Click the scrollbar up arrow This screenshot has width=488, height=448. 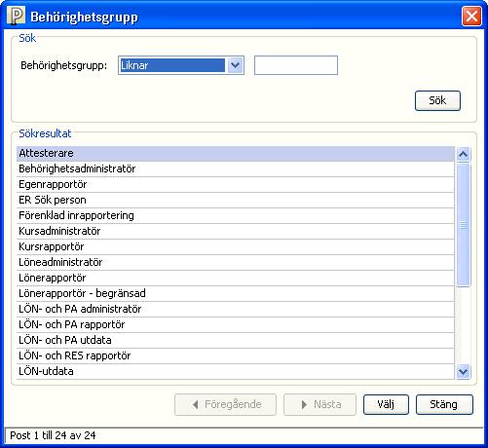pos(463,154)
